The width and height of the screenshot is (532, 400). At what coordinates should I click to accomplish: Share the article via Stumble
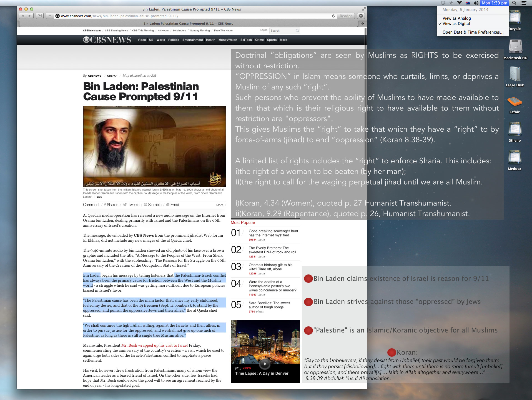[153, 205]
